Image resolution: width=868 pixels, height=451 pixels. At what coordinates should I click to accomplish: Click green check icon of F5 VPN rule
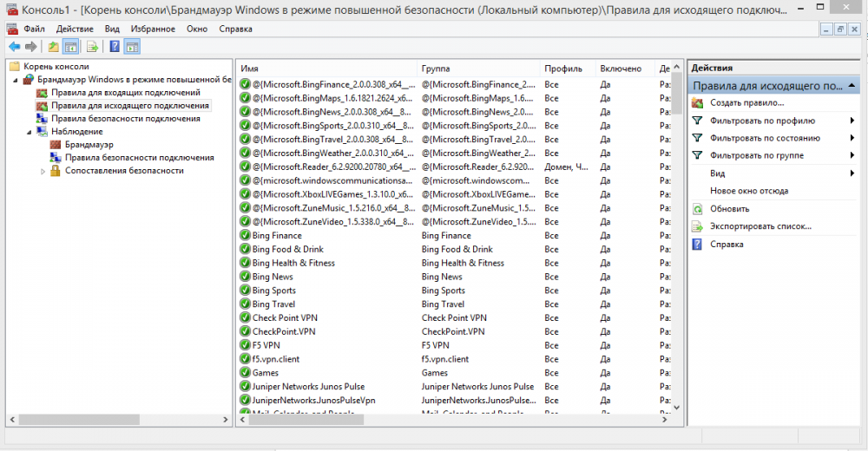pyautogui.click(x=245, y=345)
